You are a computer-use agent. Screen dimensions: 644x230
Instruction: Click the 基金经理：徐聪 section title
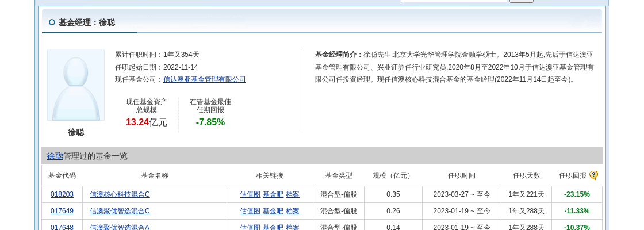87,22
